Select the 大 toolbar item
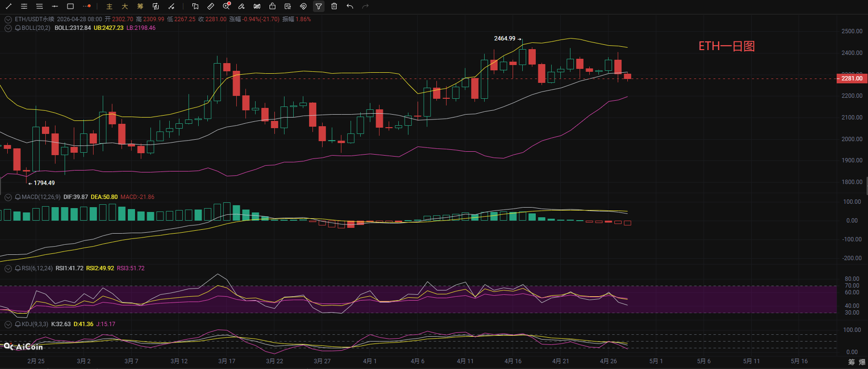This screenshot has width=868, height=369. (x=125, y=6)
